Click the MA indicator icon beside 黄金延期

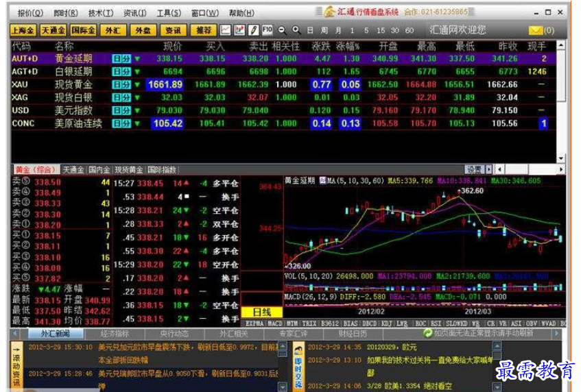[322, 181]
